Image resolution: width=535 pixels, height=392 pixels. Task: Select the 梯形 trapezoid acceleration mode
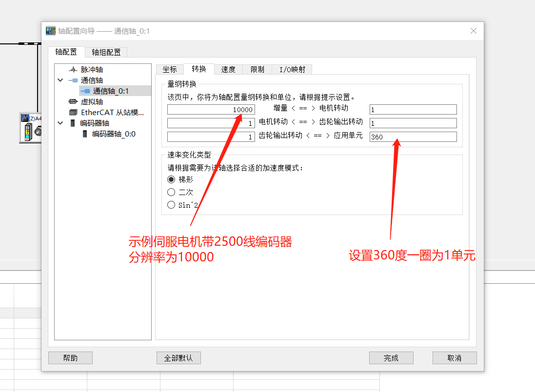[171, 179]
